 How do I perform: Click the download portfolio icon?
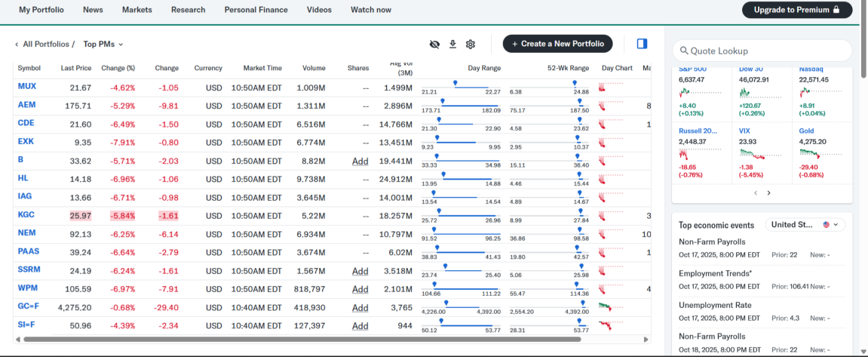tap(452, 44)
